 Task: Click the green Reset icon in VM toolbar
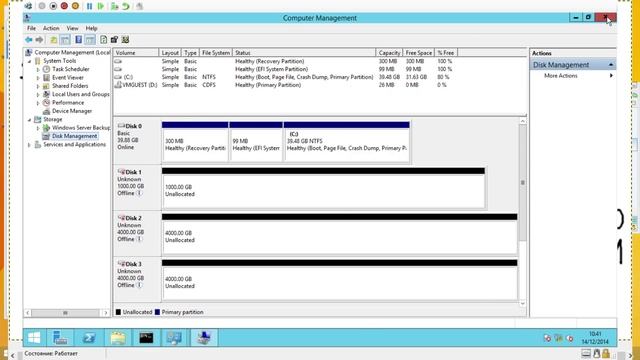click(100, 6)
